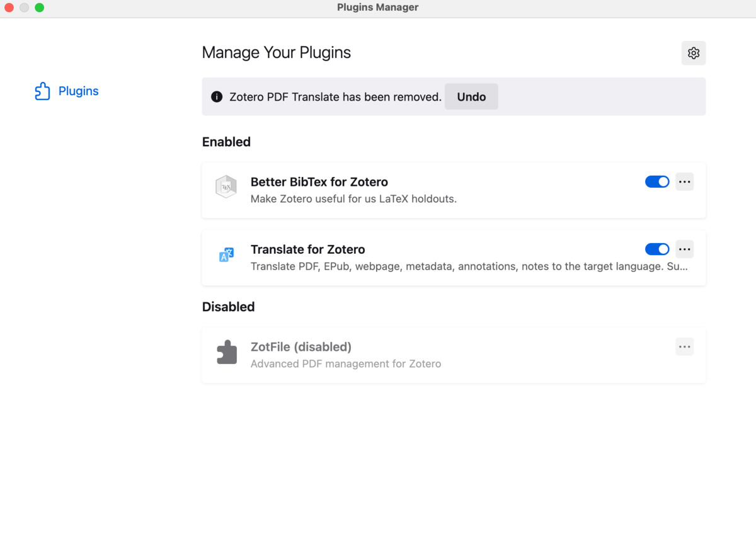Click 'Make Zotero useful for us LaTeX holdouts' text
This screenshot has height=546, width=756.
353,199
